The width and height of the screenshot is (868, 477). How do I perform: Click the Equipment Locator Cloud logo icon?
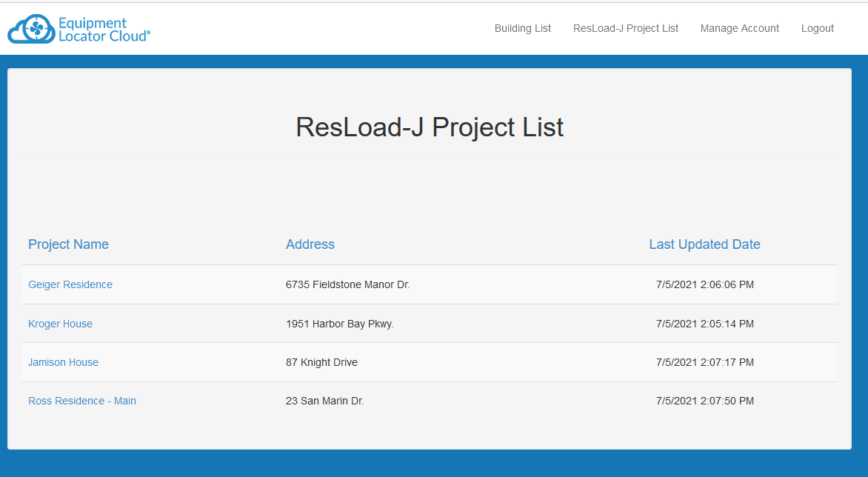tap(31, 29)
